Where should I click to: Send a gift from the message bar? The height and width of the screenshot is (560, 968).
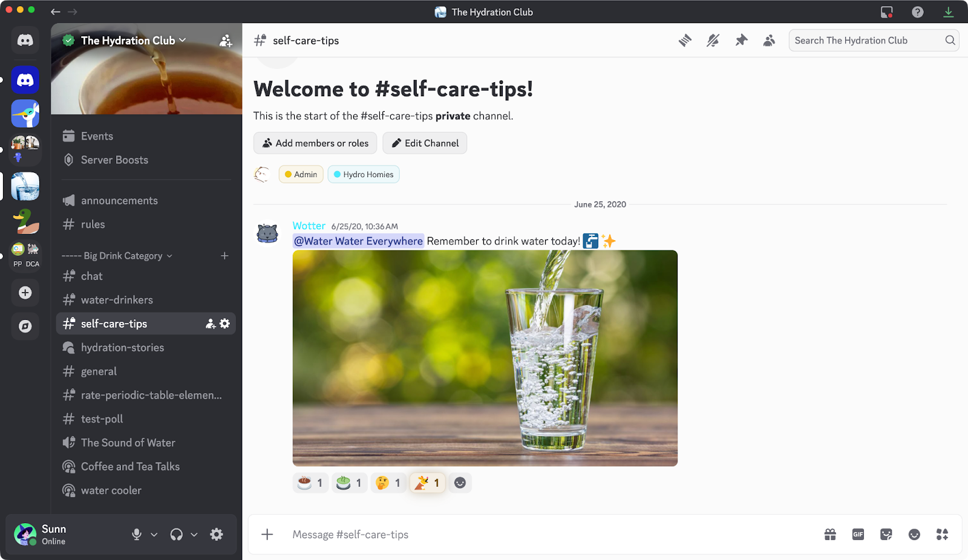coord(829,534)
